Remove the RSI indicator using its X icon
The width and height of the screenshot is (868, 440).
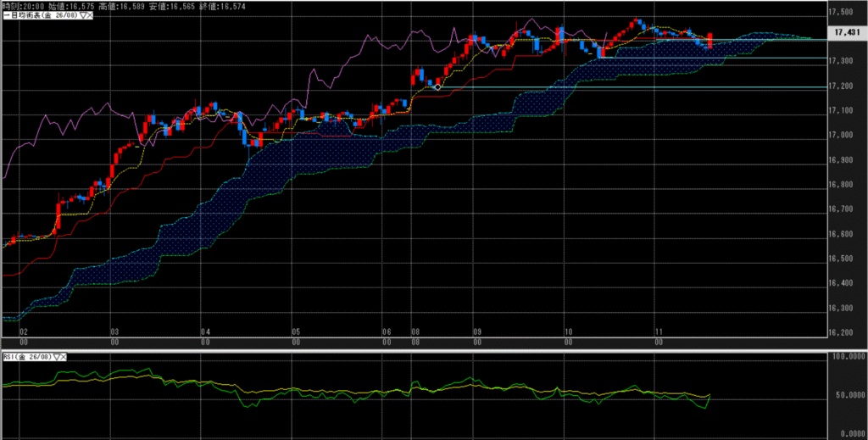click(x=64, y=357)
